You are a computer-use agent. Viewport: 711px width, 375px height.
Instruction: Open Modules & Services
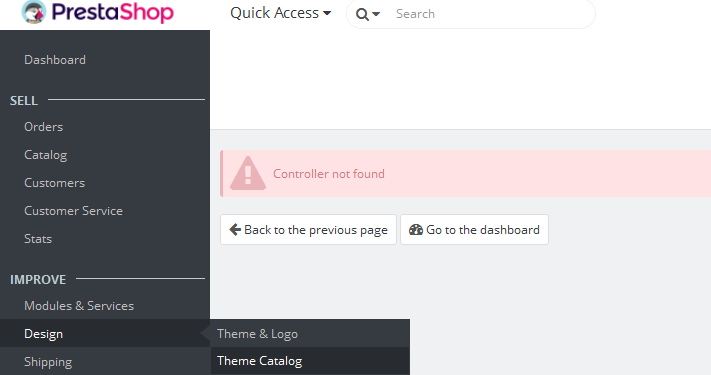pos(79,306)
